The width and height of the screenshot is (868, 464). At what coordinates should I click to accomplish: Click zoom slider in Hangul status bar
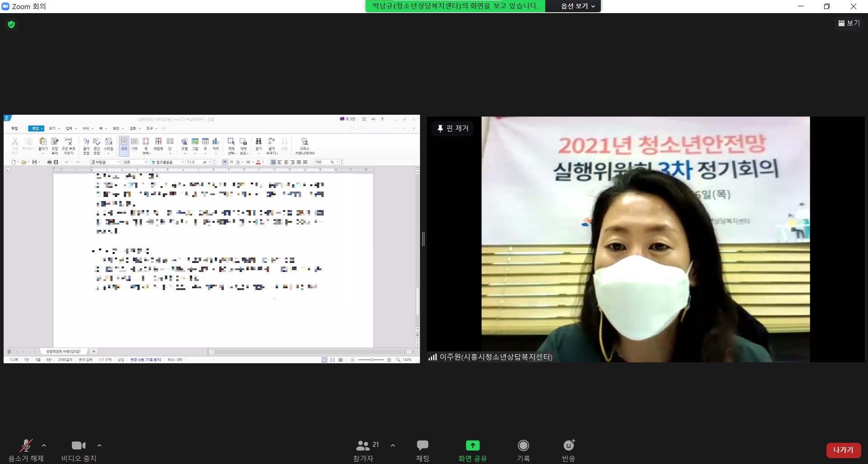tap(372, 360)
